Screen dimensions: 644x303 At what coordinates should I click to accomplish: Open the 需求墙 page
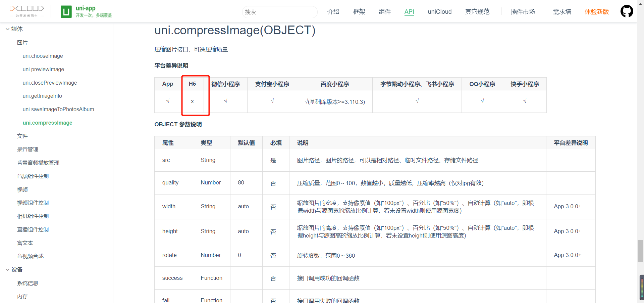point(562,12)
